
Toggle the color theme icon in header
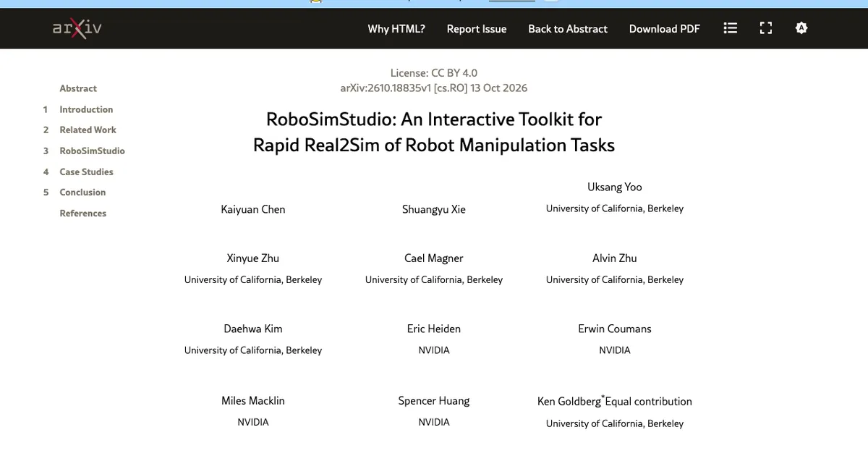pos(801,28)
